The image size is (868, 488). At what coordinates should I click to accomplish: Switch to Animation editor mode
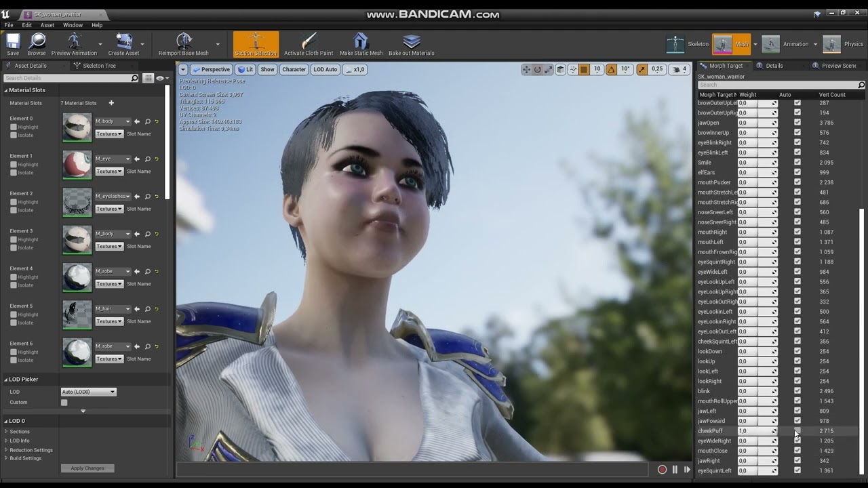[x=785, y=44]
